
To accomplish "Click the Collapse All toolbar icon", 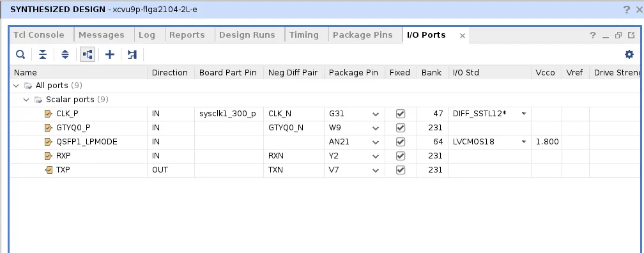I will coord(43,54).
